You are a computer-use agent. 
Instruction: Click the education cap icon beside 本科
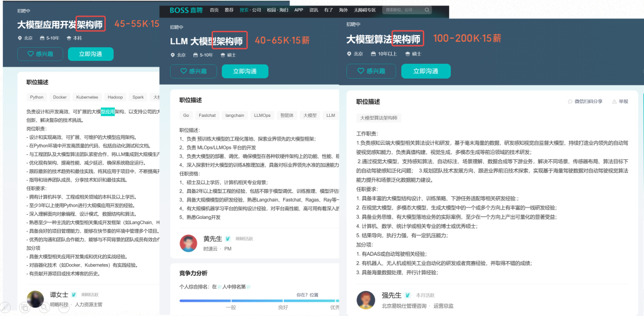pyautogui.click(x=69, y=38)
